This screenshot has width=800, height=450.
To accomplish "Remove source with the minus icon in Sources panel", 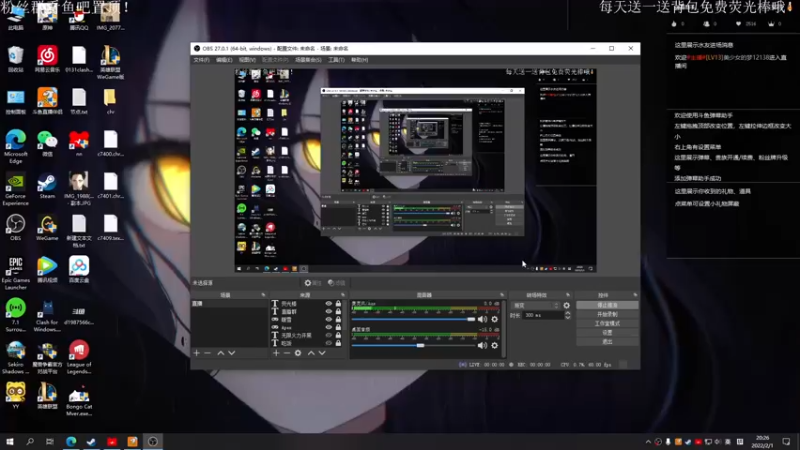I will pyautogui.click(x=287, y=353).
